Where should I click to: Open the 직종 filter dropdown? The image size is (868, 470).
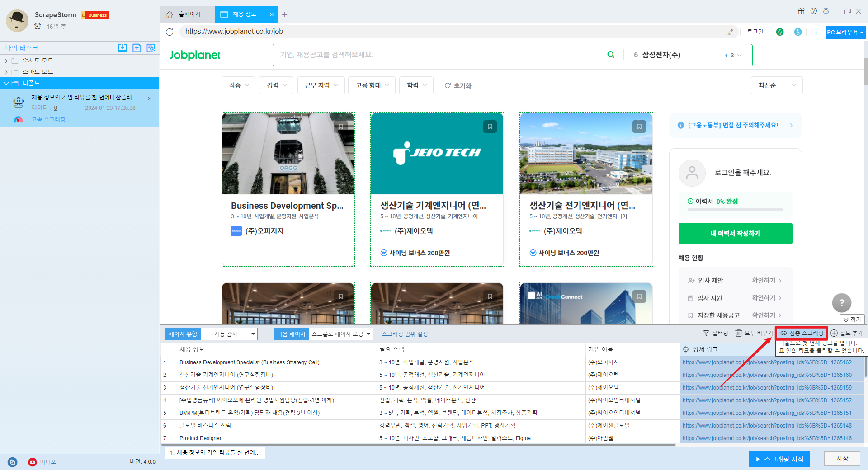pos(239,85)
